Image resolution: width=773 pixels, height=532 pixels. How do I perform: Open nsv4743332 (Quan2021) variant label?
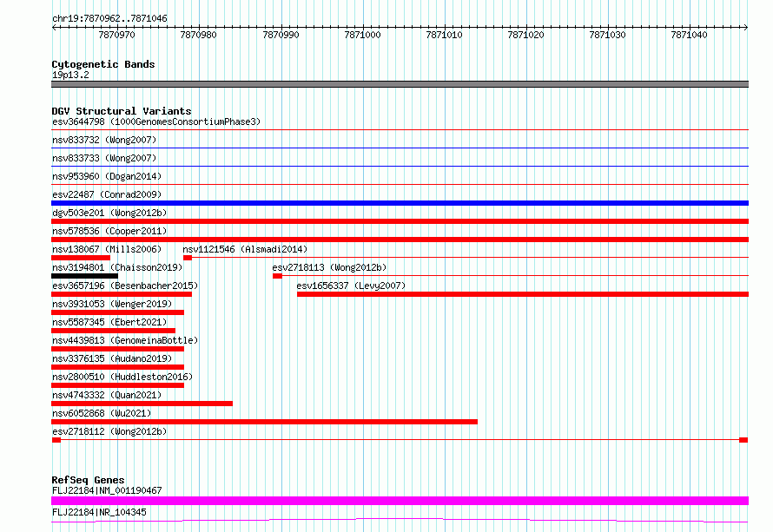[x=107, y=395]
